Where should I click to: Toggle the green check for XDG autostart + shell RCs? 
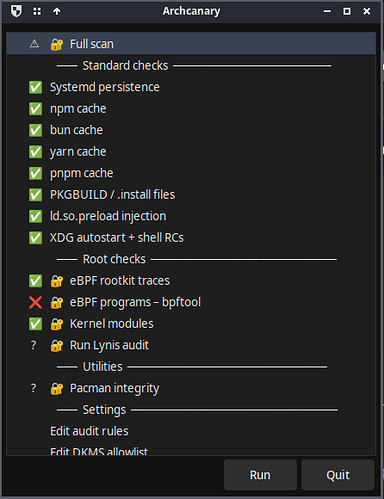point(35,238)
